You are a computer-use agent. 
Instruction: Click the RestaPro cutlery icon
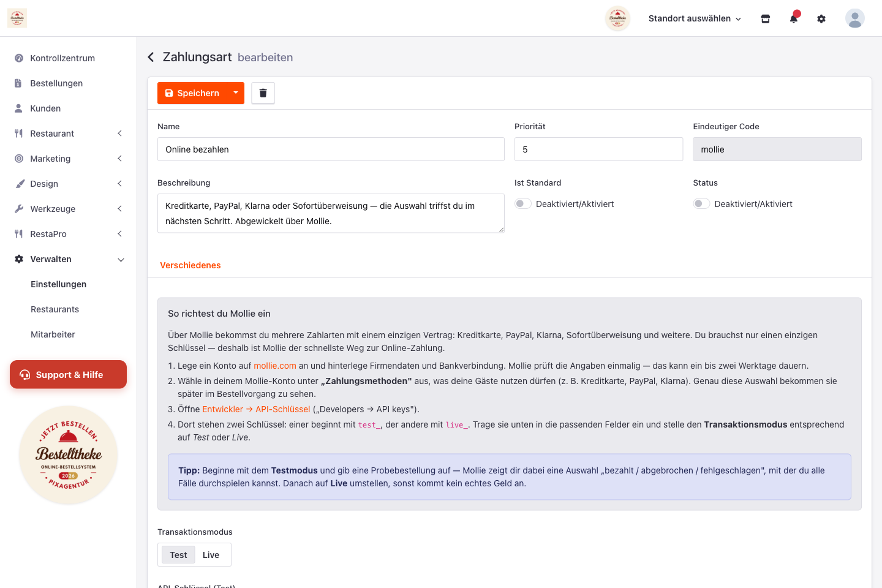19,234
